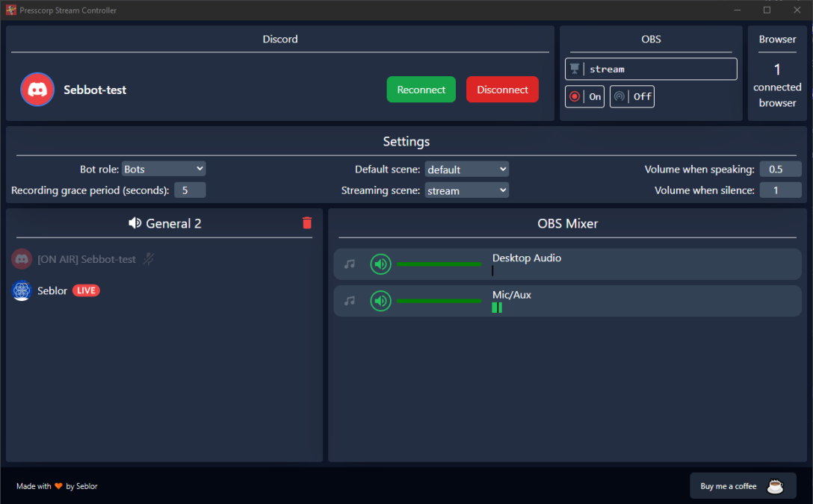
Task: Select the [ON AIR] Sebbot-test entry
Action: click(x=87, y=259)
